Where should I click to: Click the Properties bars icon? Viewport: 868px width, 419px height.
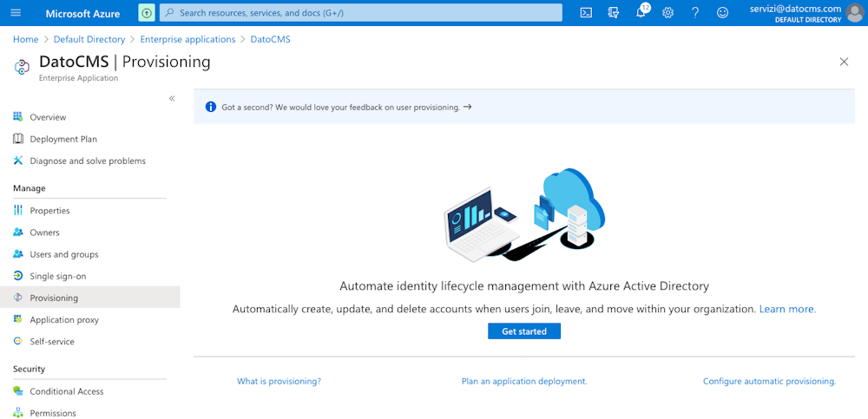(x=18, y=210)
